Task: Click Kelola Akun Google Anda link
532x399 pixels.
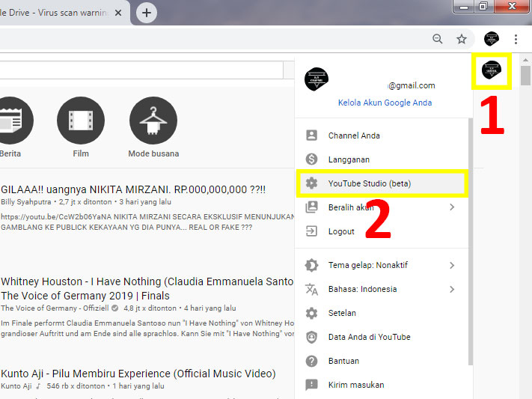Action: point(385,103)
